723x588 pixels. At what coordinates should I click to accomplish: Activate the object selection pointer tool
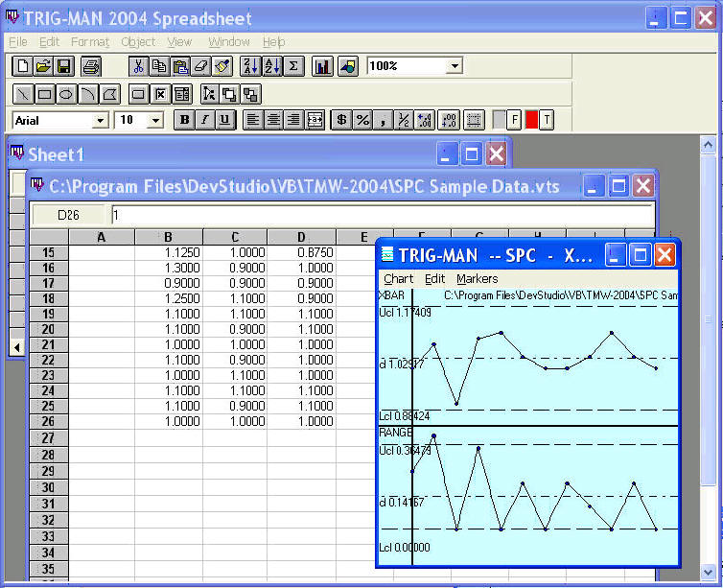pos(209,94)
